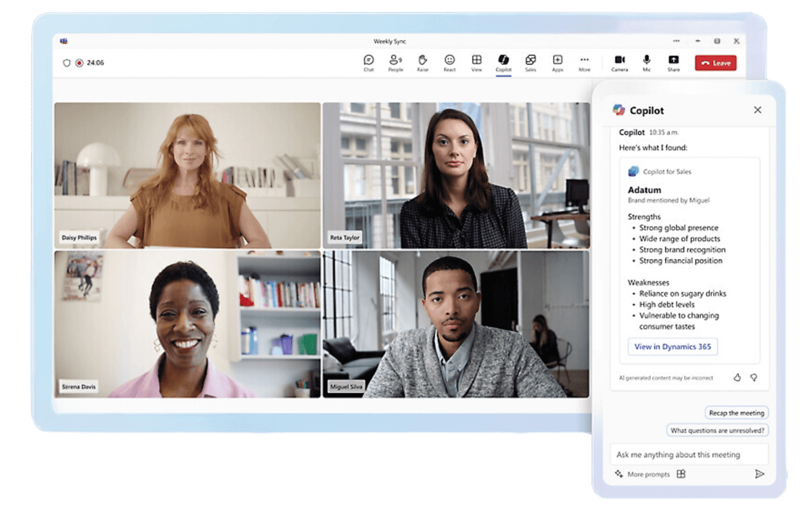The height and width of the screenshot is (512, 812).
Task: Click the recording indicator icon
Action: (x=79, y=63)
